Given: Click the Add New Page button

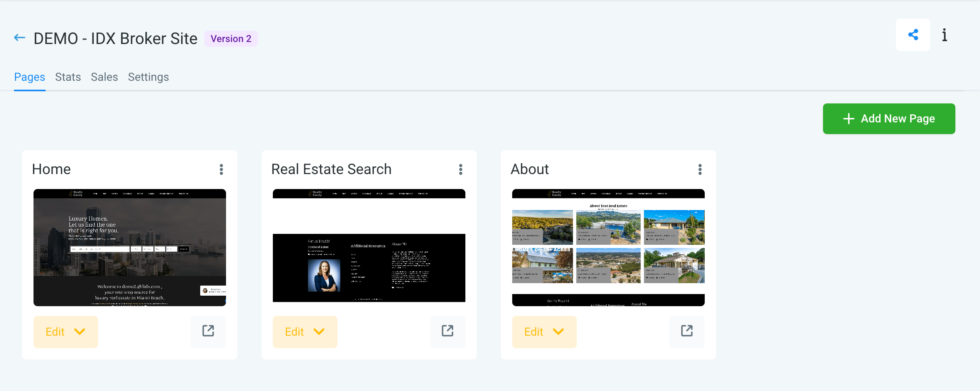Looking at the screenshot, I should pyautogui.click(x=889, y=118).
